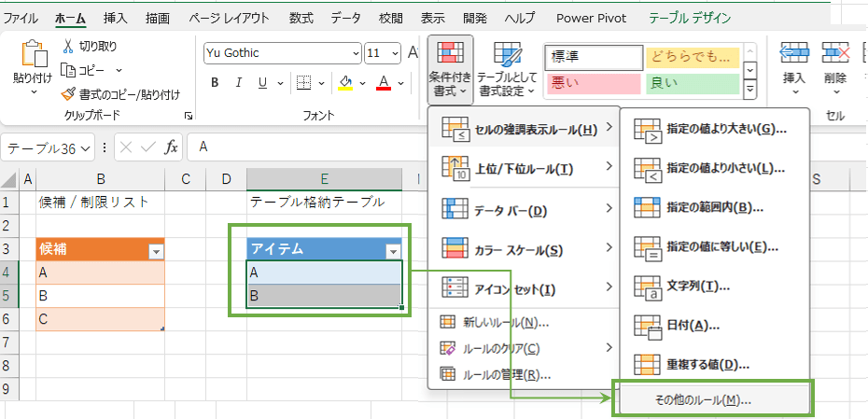Click the fx Insert Function icon
This screenshot has height=419, width=868.
click(x=172, y=147)
